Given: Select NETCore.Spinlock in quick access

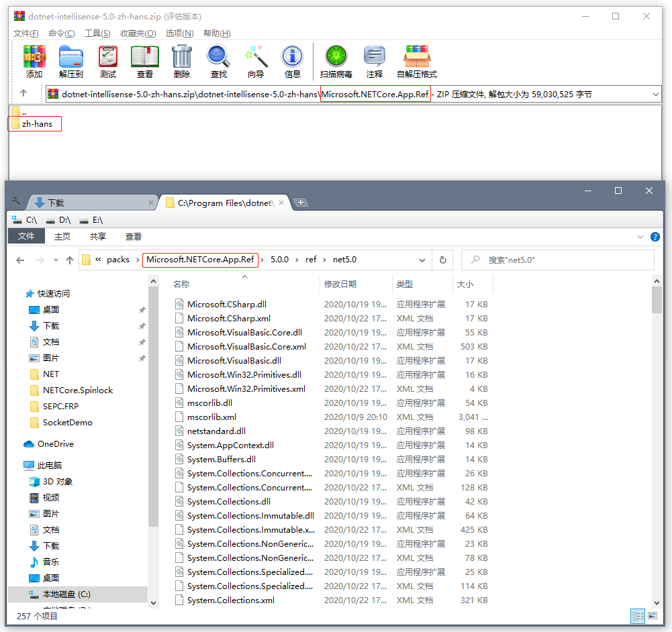Looking at the screenshot, I should (78, 390).
